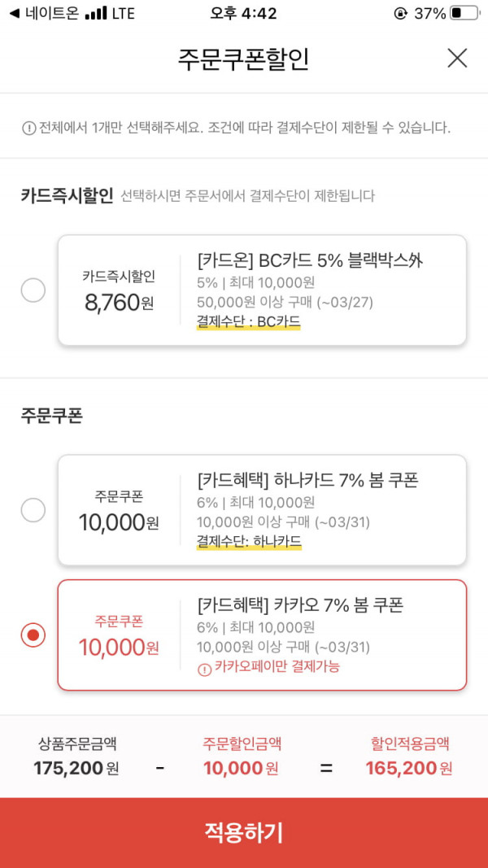This screenshot has width=488, height=868.
Task: Select the BC카드 5% 카드즉시할인 radio button
Action: tap(33, 290)
